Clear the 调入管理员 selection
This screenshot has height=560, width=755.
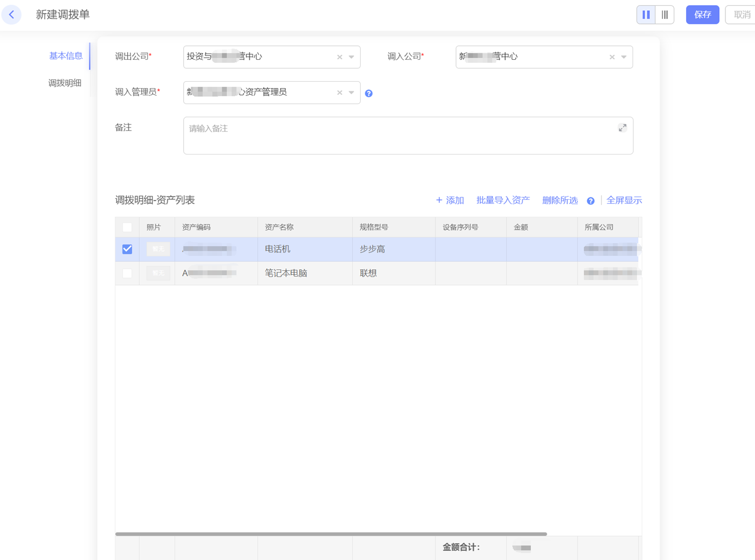coord(340,93)
